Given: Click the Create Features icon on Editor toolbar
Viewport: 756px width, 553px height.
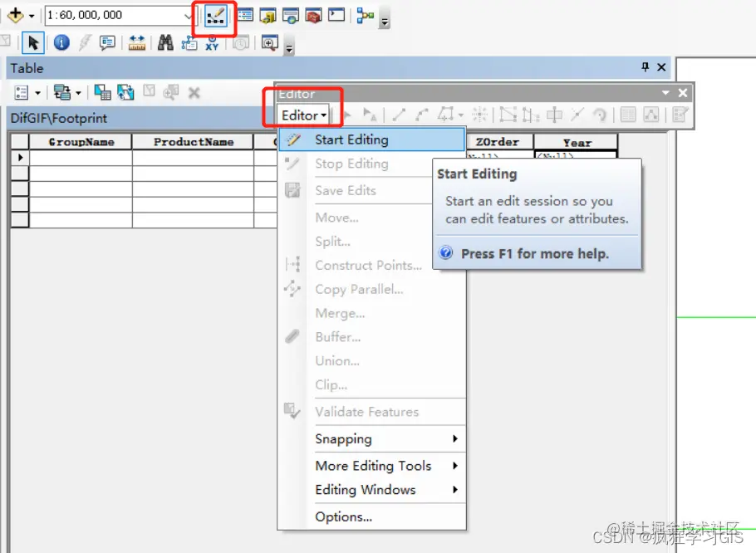Looking at the screenshot, I should 680,115.
